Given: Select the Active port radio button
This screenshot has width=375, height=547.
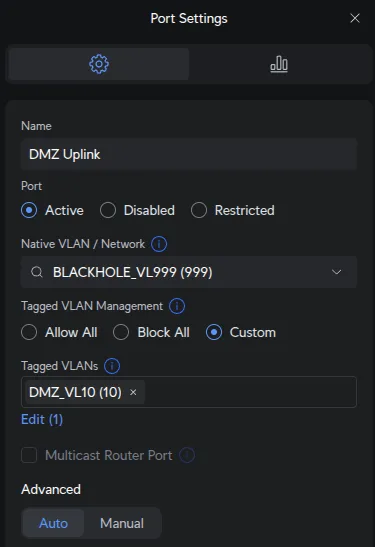Looking at the screenshot, I should tap(29, 210).
